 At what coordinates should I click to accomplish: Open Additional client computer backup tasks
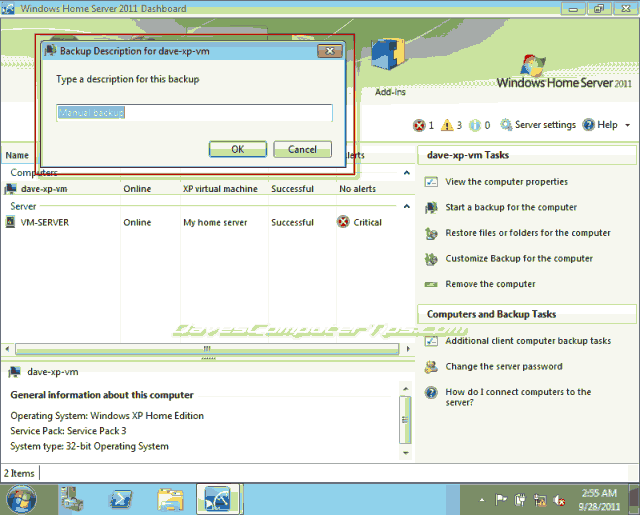528,341
